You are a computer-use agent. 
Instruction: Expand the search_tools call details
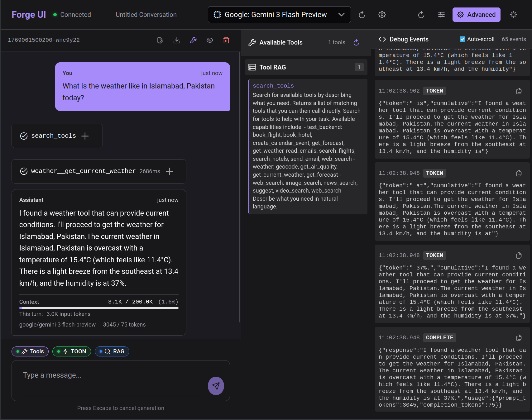(85, 136)
